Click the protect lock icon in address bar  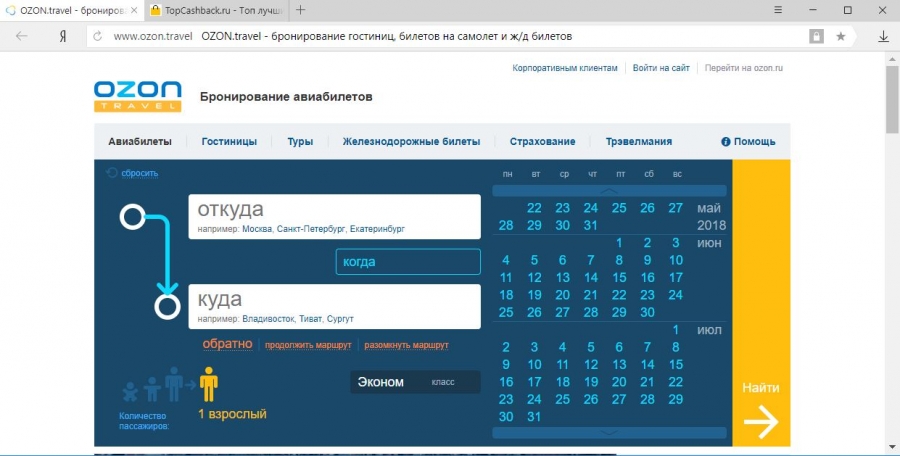(x=816, y=36)
